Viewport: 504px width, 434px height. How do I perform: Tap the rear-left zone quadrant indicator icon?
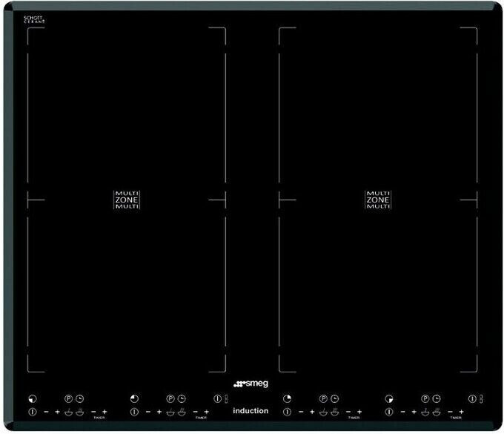(x=134, y=399)
